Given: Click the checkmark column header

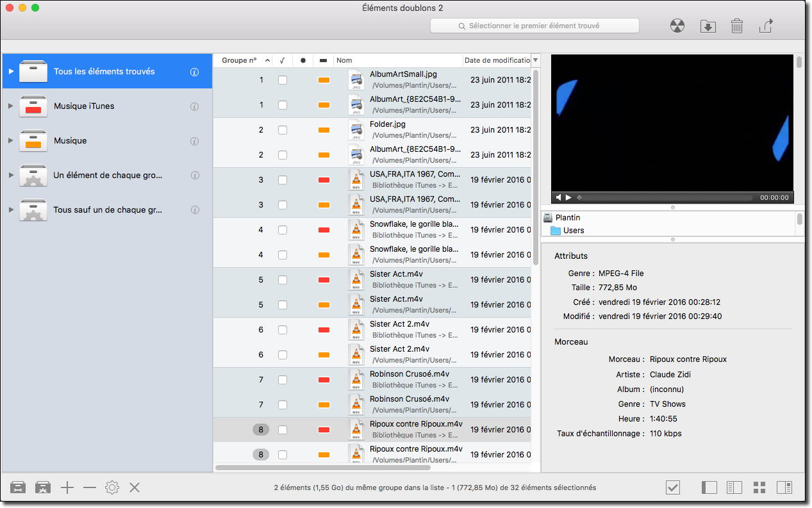Looking at the screenshot, I should [x=283, y=60].
